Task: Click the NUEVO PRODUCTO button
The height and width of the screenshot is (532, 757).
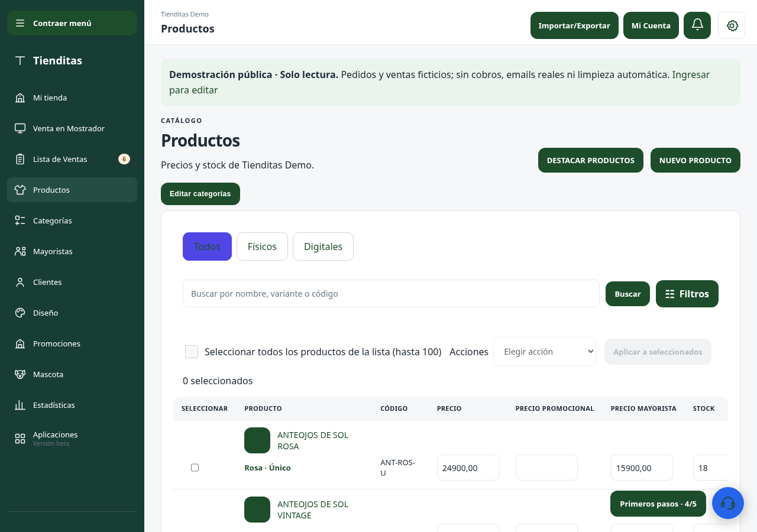Action: pos(695,160)
